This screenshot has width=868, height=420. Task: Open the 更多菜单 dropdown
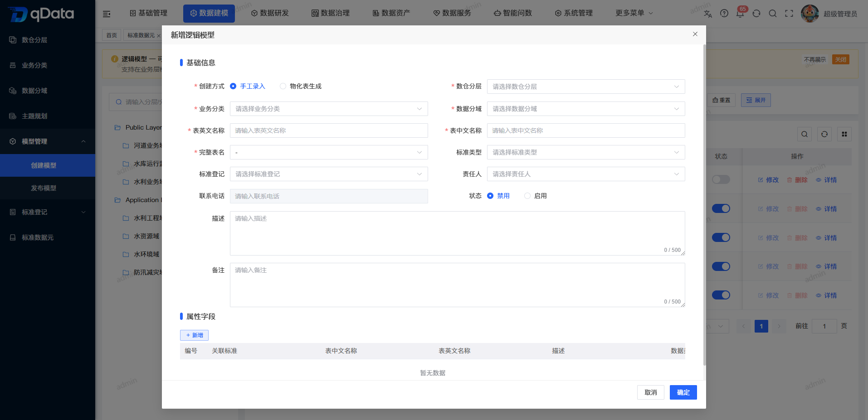click(x=634, y=13)
